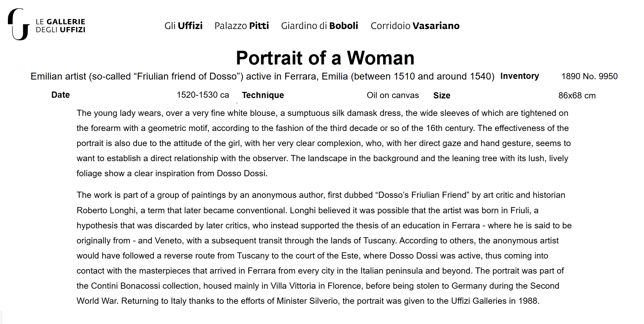Select the Inventory label
This screenshot has height=324, width=644.
tap(520, 76)
